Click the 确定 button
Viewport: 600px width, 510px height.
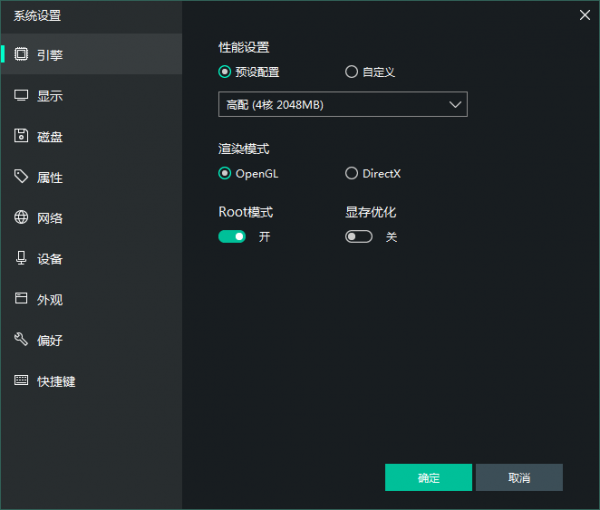point(428,477)
